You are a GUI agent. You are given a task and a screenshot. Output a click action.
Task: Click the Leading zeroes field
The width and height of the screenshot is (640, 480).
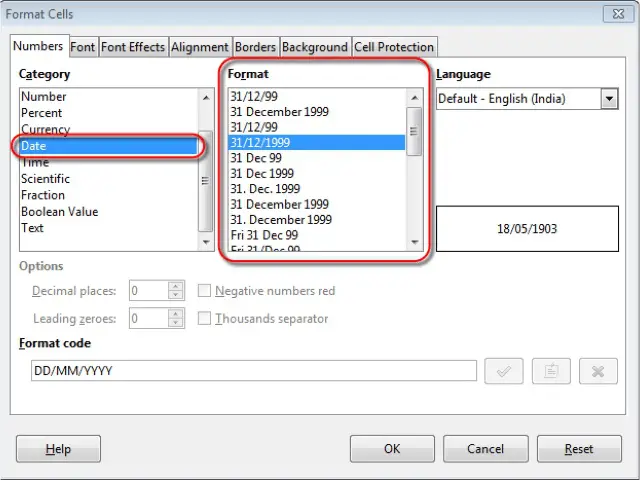coord(149,318)
